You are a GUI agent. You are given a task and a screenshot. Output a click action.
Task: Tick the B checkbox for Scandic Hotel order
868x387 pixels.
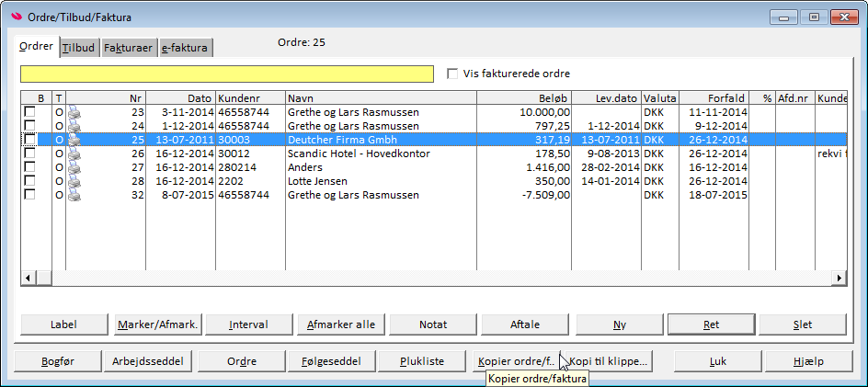point(30,154)
